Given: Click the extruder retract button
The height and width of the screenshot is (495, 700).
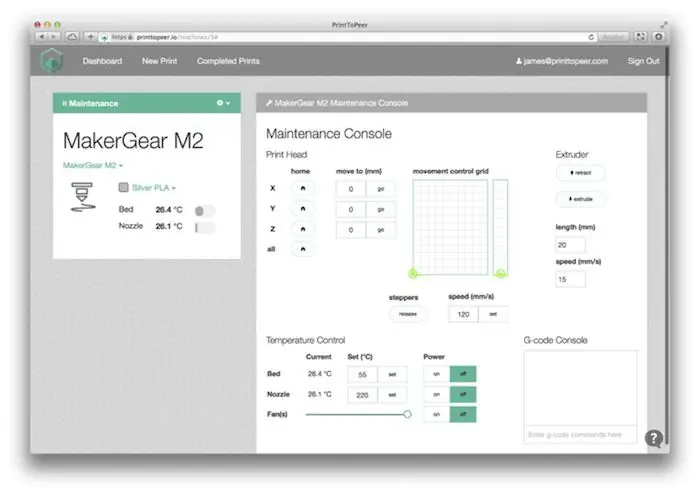Looking at the screenshot, I should [580, 173].
